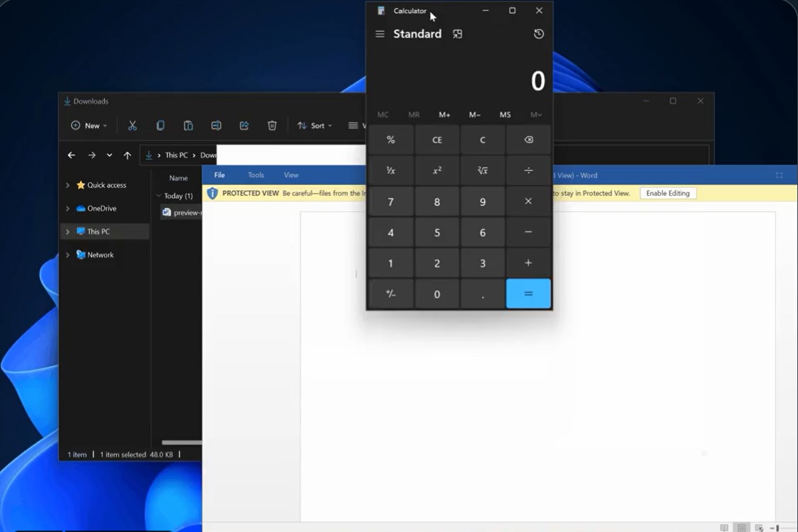Open the Calculator navigation menu

click(380, 33)
